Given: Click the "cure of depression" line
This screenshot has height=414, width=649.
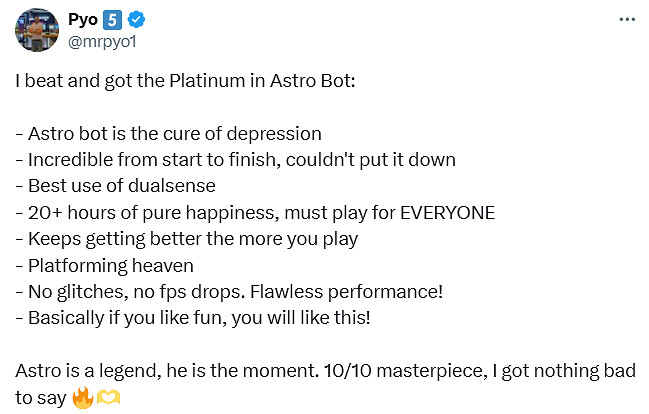Looking at the screenshot, I should click(x=168, y=134).
